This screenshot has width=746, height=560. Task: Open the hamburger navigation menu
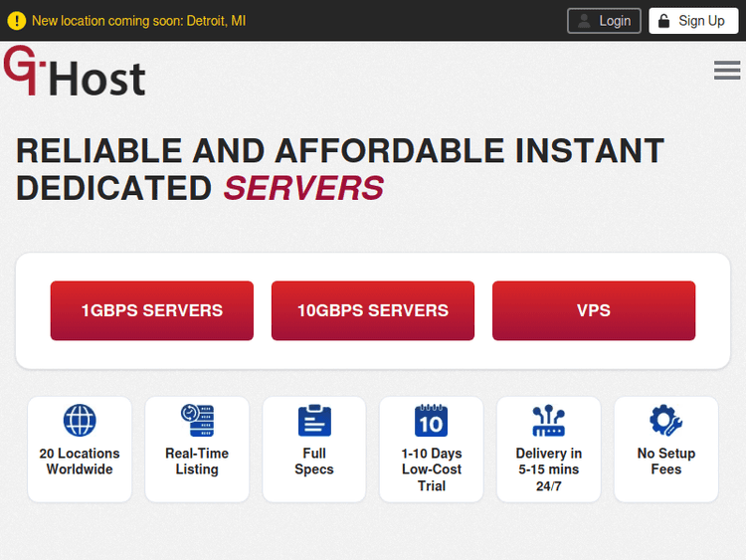click(x=727, y=71)
